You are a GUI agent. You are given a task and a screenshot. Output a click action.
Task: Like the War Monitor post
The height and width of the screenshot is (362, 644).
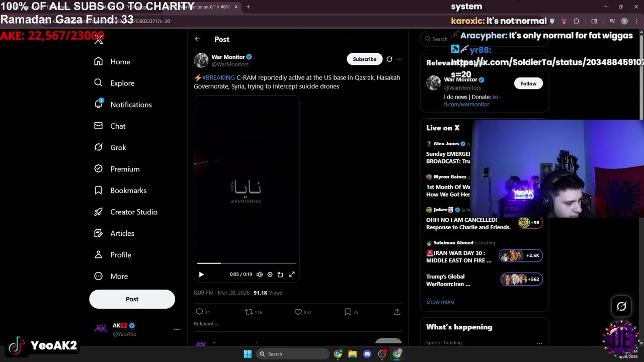pos(298,312)
